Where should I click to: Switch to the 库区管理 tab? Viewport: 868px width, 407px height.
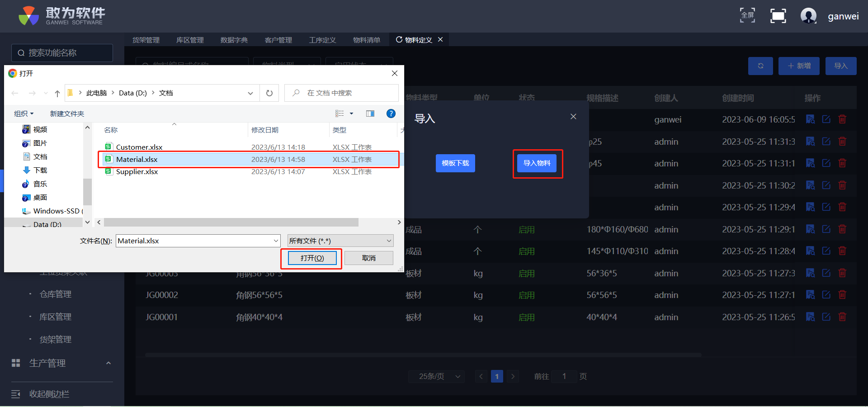point(190,40)
